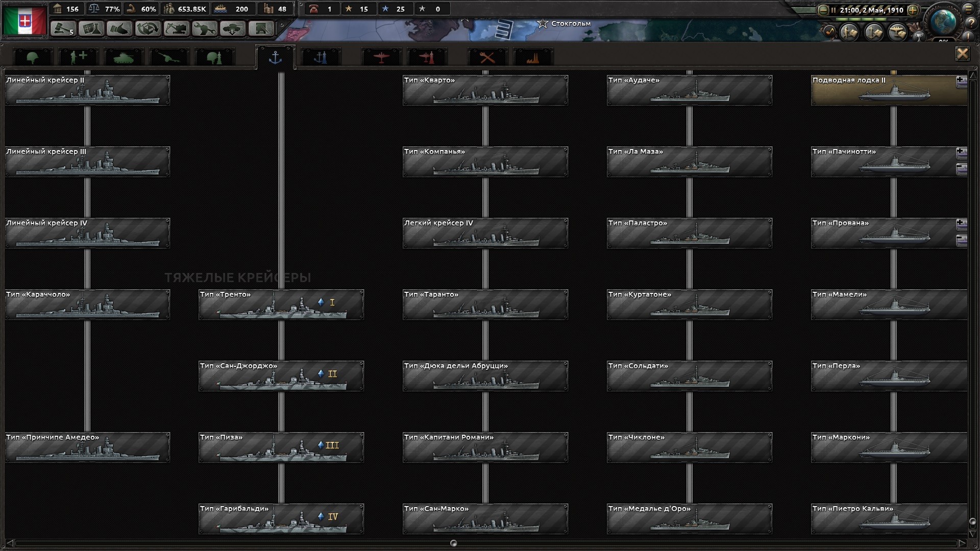Select Тип «Тренто» heavy cruiser technology
Viewport: 980px width, 551px height.
(x=281, y=305)
